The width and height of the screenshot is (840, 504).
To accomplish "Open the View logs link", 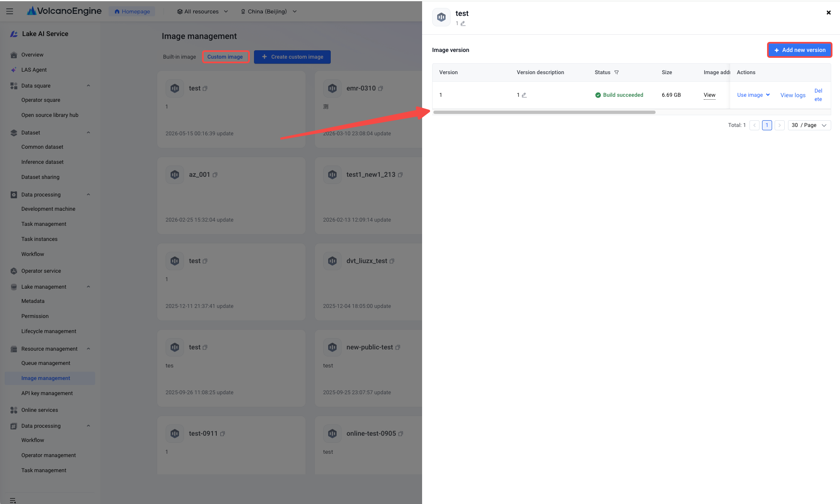I will coord(793,95).
